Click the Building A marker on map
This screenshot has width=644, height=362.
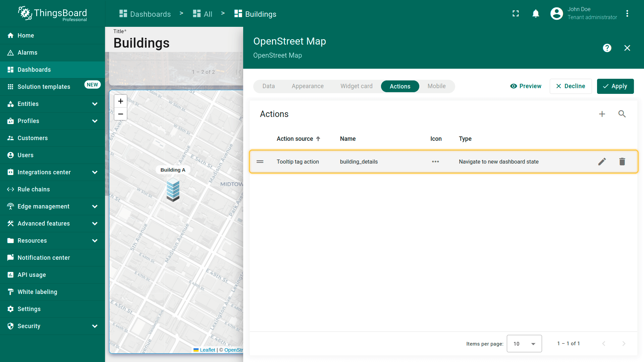173,189
